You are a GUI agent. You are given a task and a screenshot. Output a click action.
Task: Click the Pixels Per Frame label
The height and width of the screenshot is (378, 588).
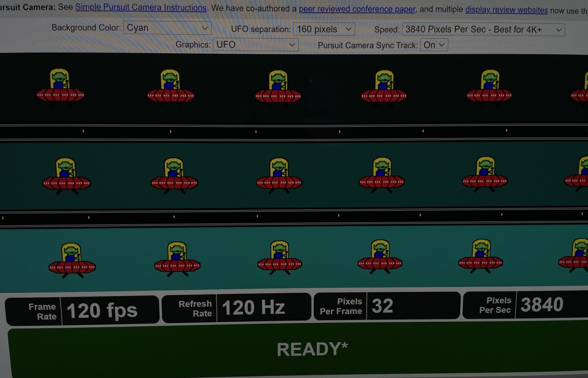(341, 306)
